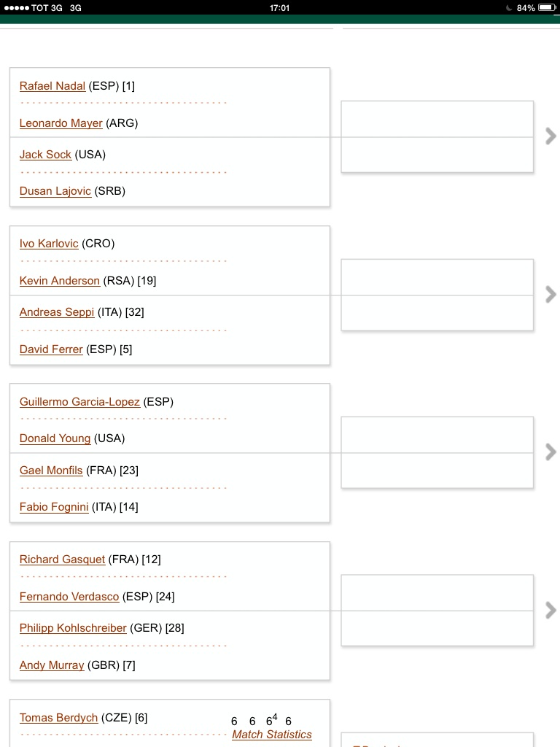Open Kevin Anderson player page
Image resolution: width=560 pixels, height=747 pixels.
click(x=60, y=281)
